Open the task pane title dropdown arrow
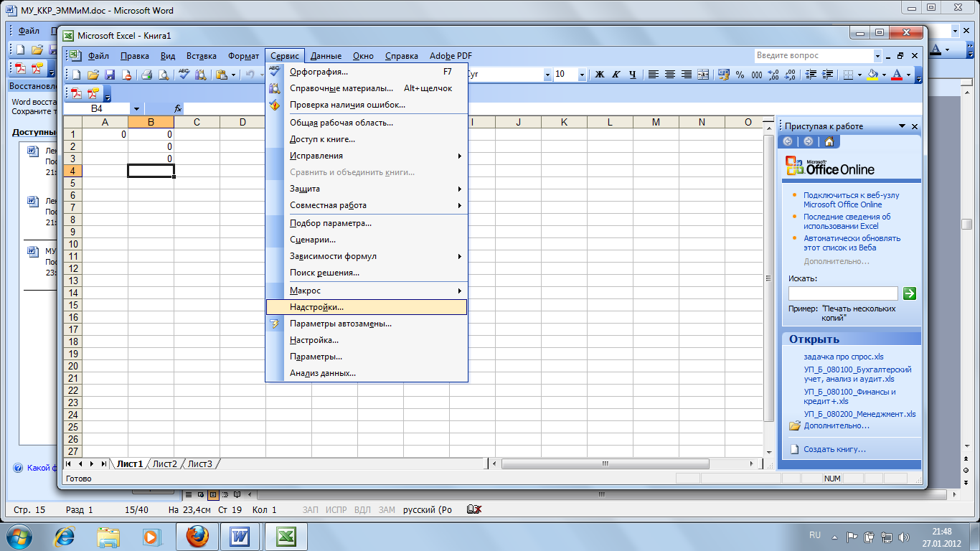This screenshot has width=980, height=551. coord(902,126)
